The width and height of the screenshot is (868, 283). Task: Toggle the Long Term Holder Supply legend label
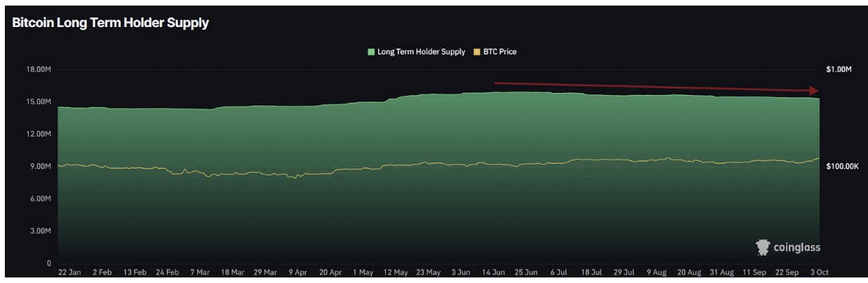[x=421, y=52]
